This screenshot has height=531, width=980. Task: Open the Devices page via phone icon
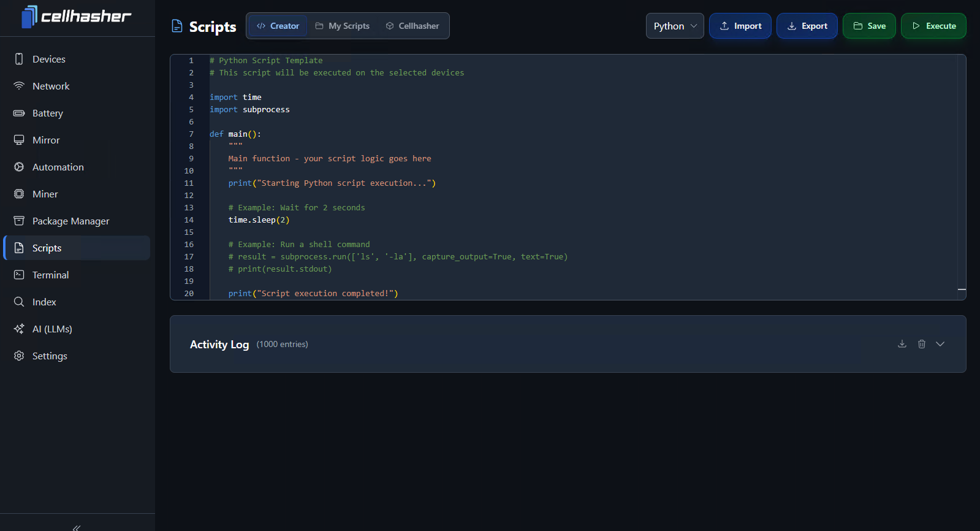(19, 59)
